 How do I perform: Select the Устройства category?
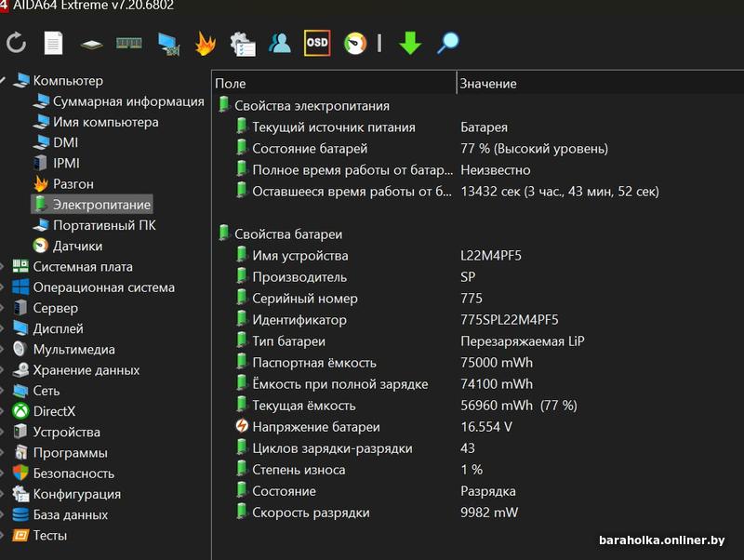click(57, 432)
